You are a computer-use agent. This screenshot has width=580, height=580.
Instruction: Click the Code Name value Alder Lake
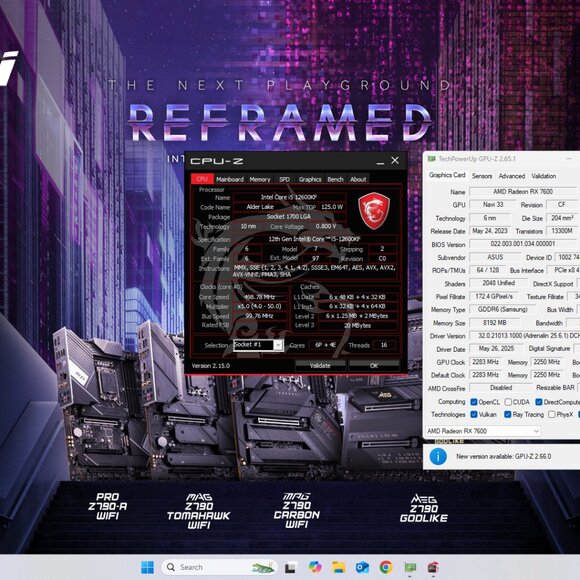click(260, 207)
